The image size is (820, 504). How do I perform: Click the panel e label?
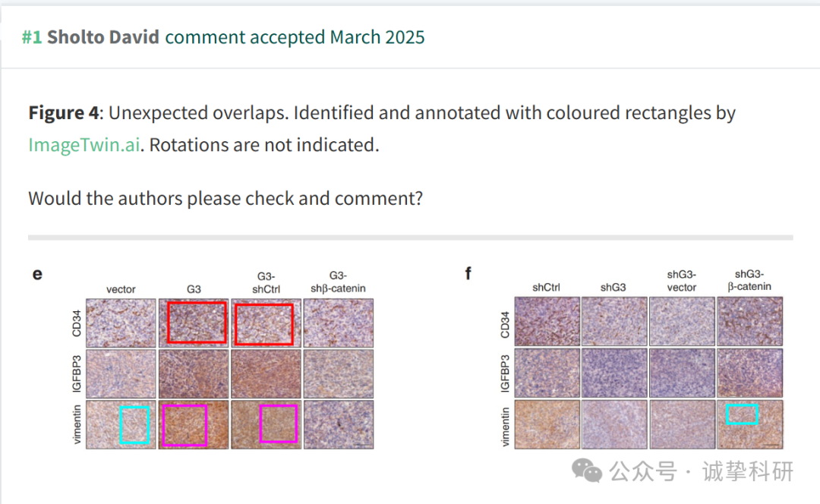[37, 275]
